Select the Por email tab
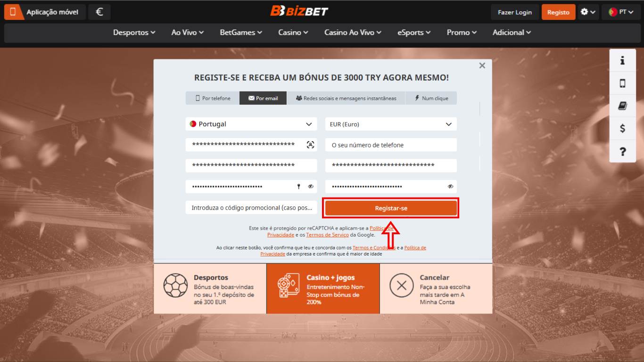644x362 pixels. pyautogui.click(x=263, y=98)
